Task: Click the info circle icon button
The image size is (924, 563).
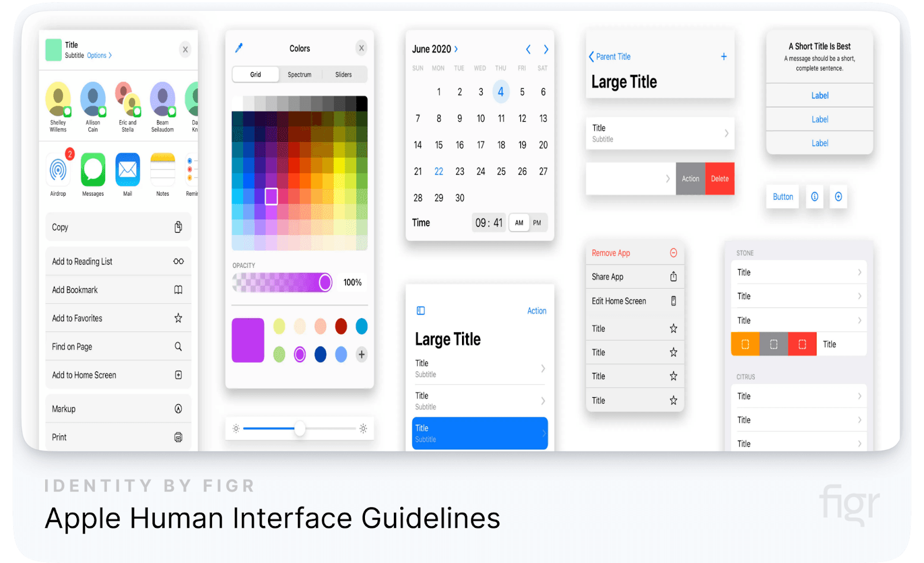Action: coord(814,197)
